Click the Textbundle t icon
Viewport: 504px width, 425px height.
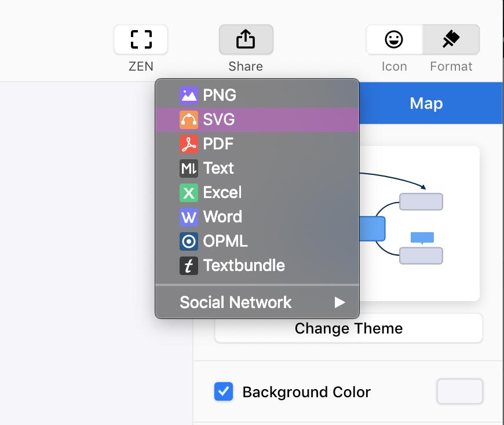189,266
